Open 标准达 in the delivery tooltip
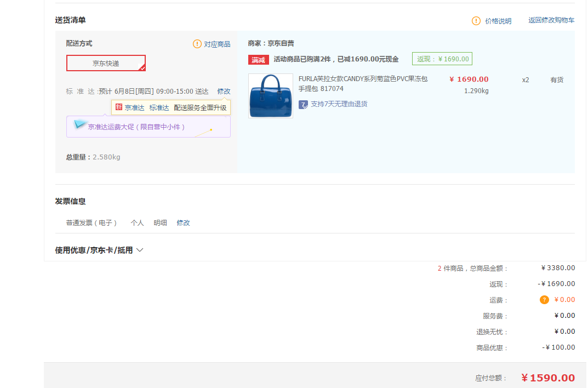This screenshot has height=388, width=588. coord(159,108)
